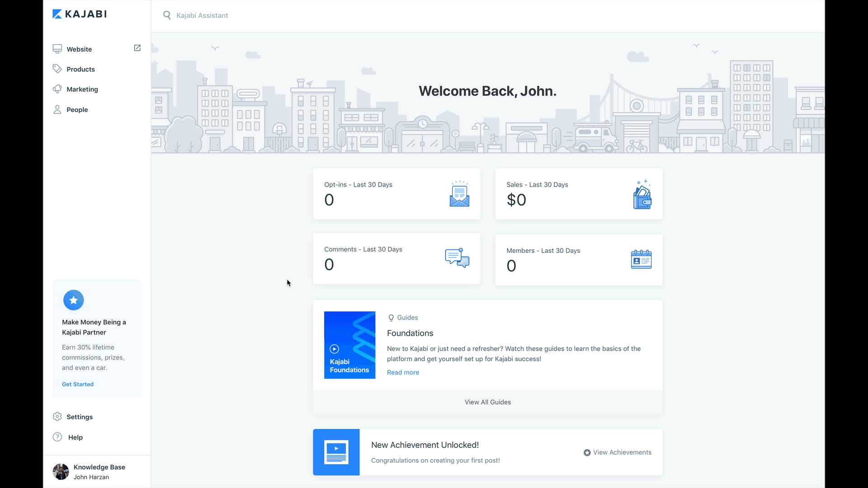The image size is (868, 488).
Task: Click the Sales wallet icon
Action: (x=642, y=195)
